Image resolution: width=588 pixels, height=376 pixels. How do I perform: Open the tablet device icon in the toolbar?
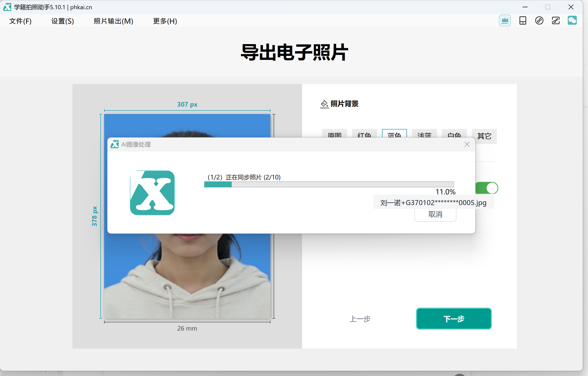[x=523, y=21]
